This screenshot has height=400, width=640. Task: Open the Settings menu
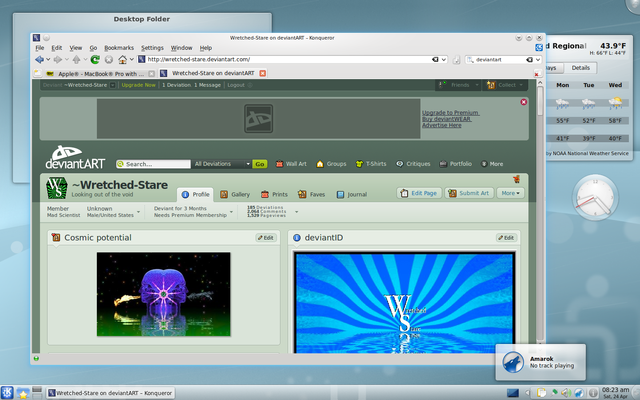tap(152, 48)
